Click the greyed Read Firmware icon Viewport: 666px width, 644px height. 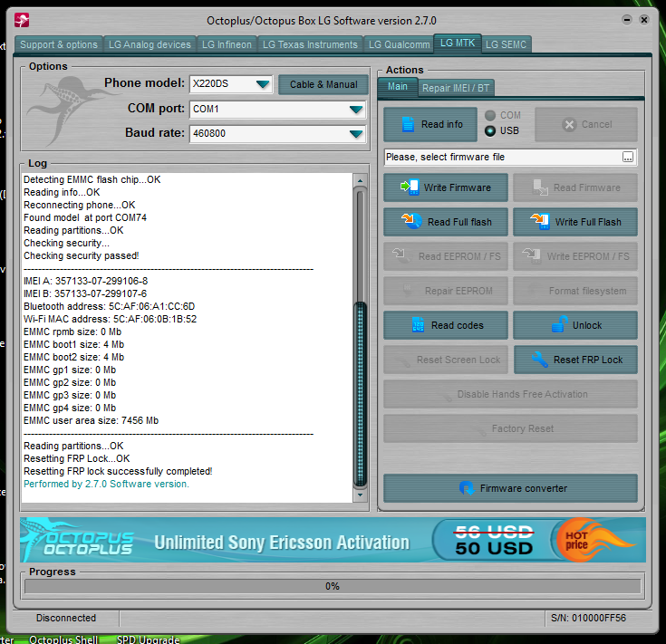540,187
